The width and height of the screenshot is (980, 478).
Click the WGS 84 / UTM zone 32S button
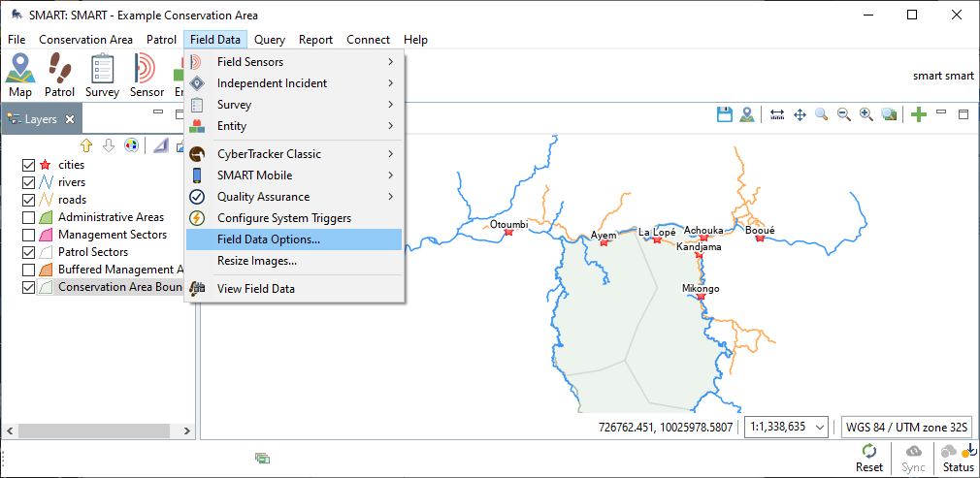coord(904,427)
